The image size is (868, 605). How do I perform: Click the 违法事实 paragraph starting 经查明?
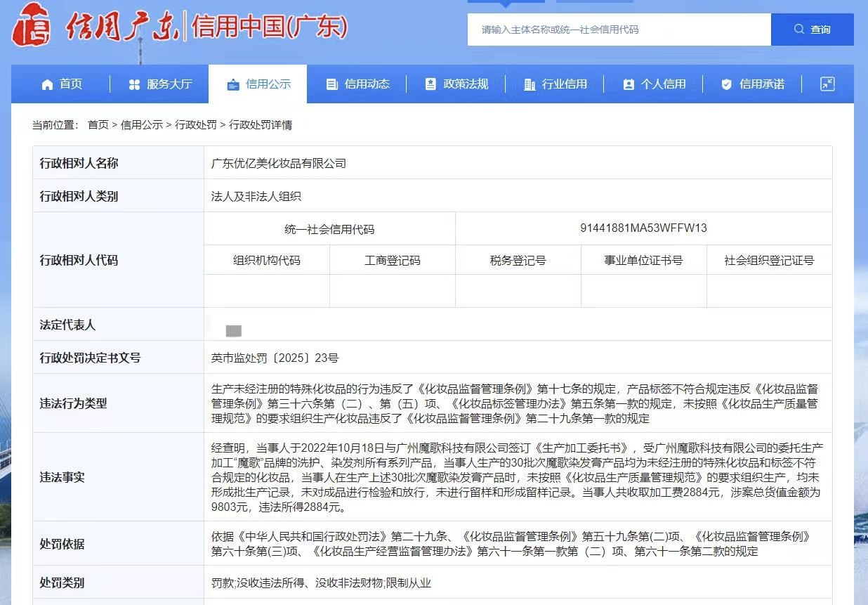point(517,477)
